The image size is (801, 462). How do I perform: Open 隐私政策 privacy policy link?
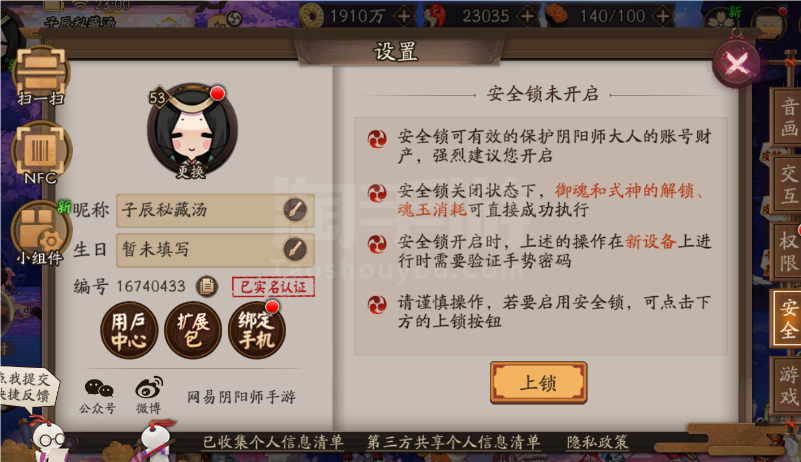[x=598, y=442]
